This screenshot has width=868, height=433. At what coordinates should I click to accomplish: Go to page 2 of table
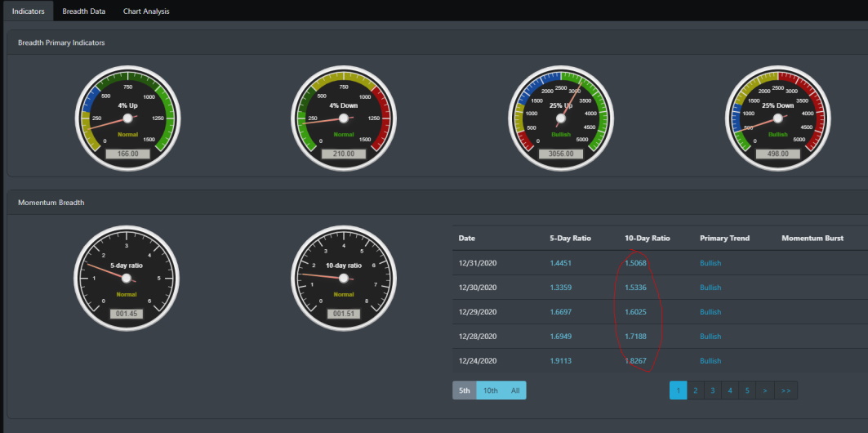point(695,391)
